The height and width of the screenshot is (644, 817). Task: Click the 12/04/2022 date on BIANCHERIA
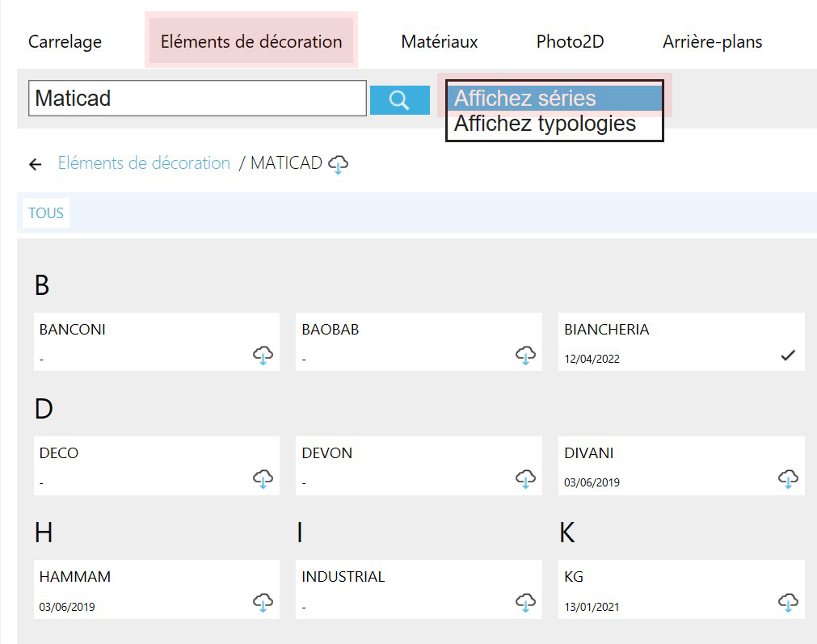592,359
